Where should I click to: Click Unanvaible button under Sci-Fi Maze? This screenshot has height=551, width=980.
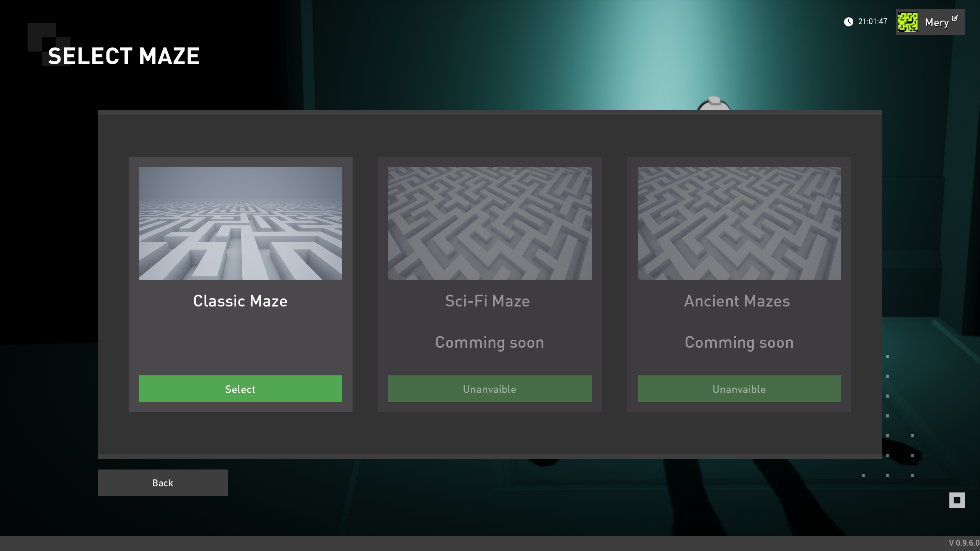(490, 389)
